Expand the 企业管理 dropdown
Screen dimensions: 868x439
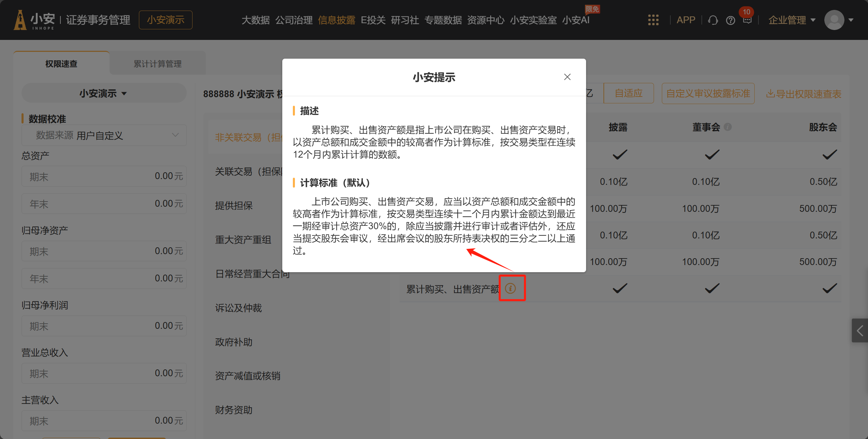[792, 20]
